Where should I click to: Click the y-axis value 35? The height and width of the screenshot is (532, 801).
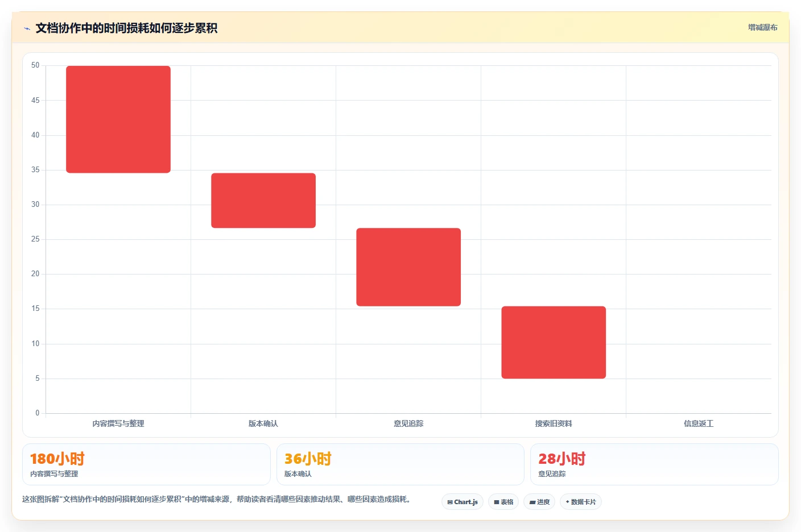pos(35,170)
